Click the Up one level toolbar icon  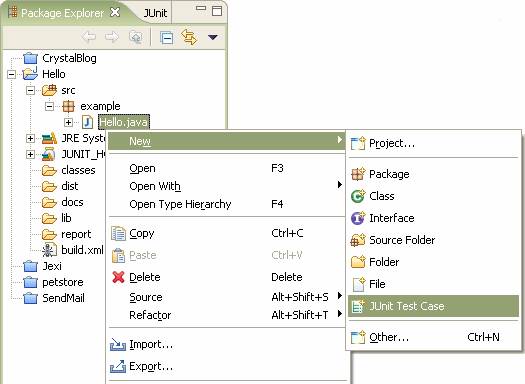click(136, 37)
